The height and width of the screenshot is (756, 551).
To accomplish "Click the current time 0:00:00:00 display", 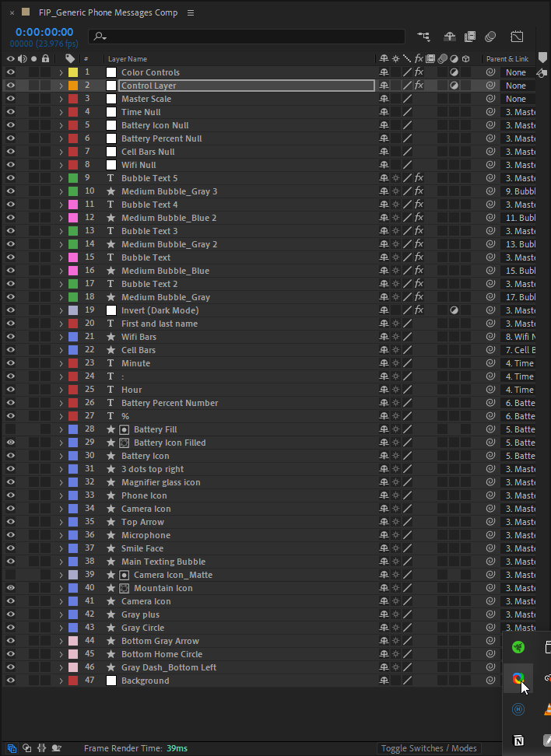I will click(44, 32).
